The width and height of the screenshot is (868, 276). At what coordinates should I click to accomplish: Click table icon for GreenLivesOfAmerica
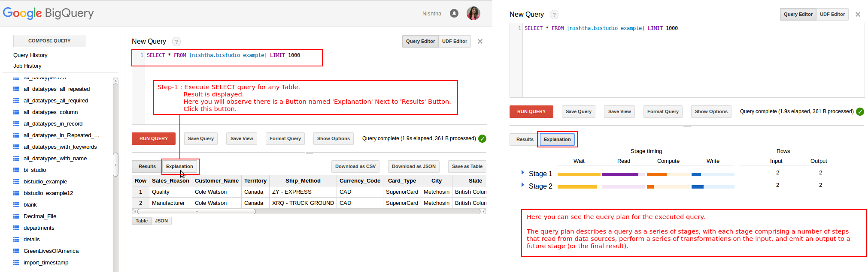click(x=16, y=251)
